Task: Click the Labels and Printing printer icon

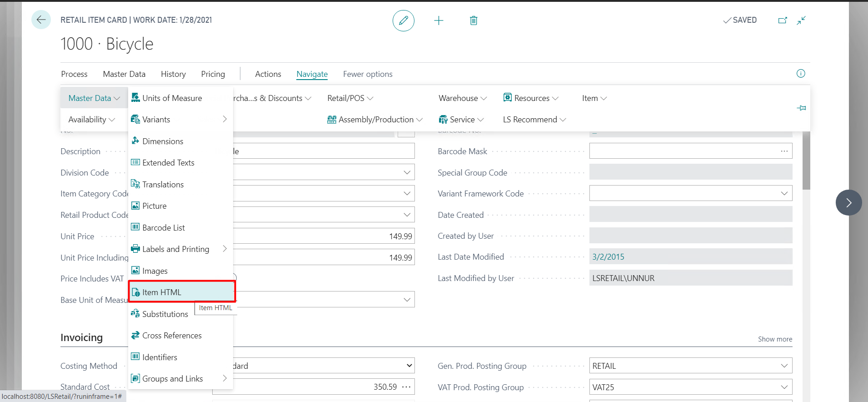Action: [135, 249]
